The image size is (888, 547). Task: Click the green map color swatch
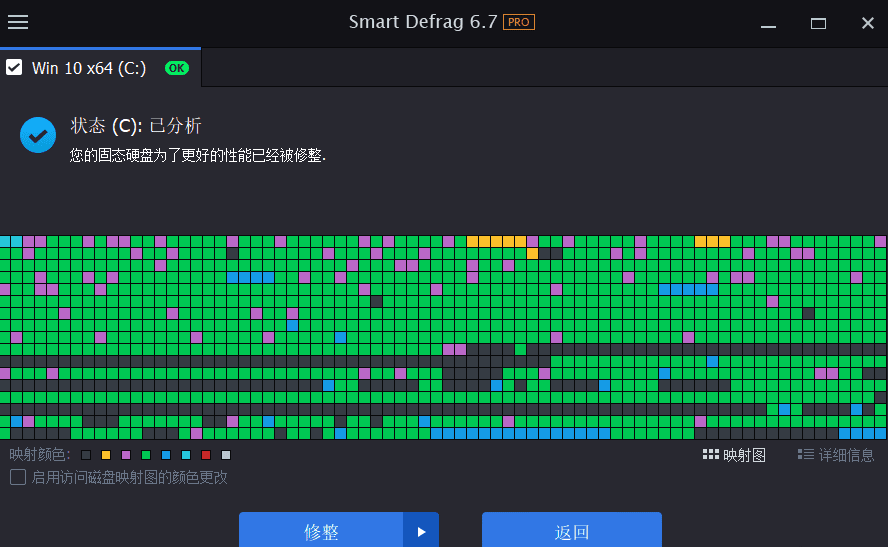click(x=146, y=455)
